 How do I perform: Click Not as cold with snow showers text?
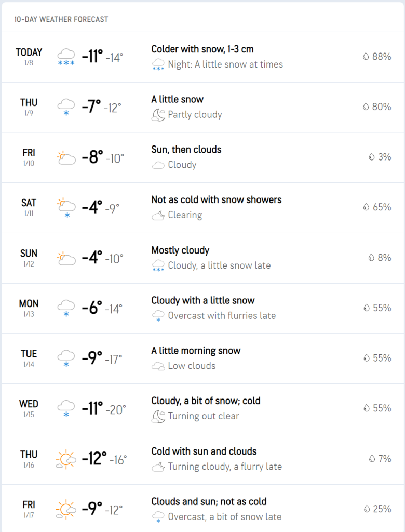click(x=217, y=200)
